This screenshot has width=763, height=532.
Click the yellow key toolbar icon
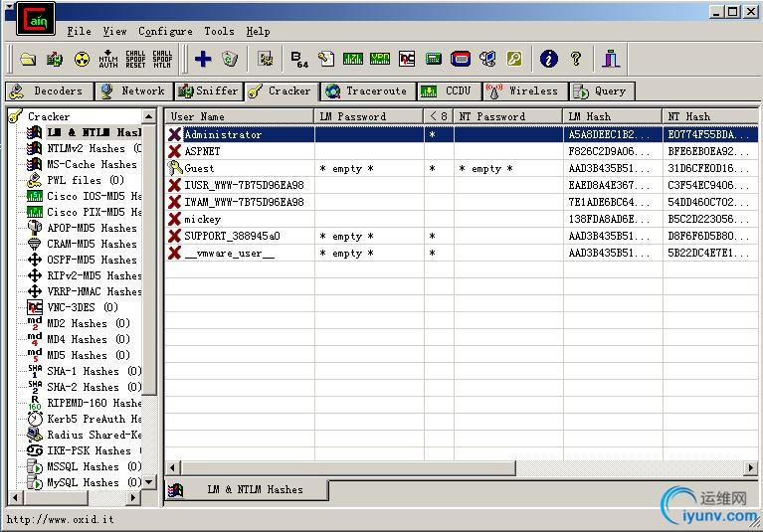[514, 60]
